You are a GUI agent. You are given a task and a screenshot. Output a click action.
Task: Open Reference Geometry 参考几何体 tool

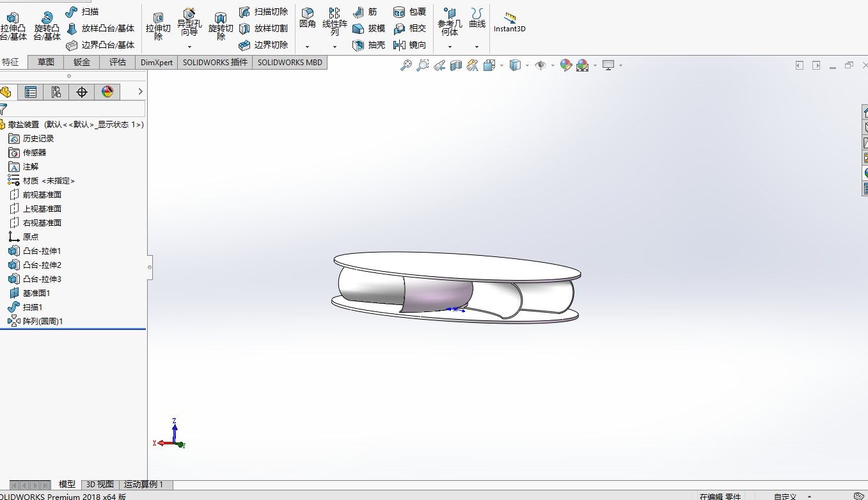[x=450, y=22]
